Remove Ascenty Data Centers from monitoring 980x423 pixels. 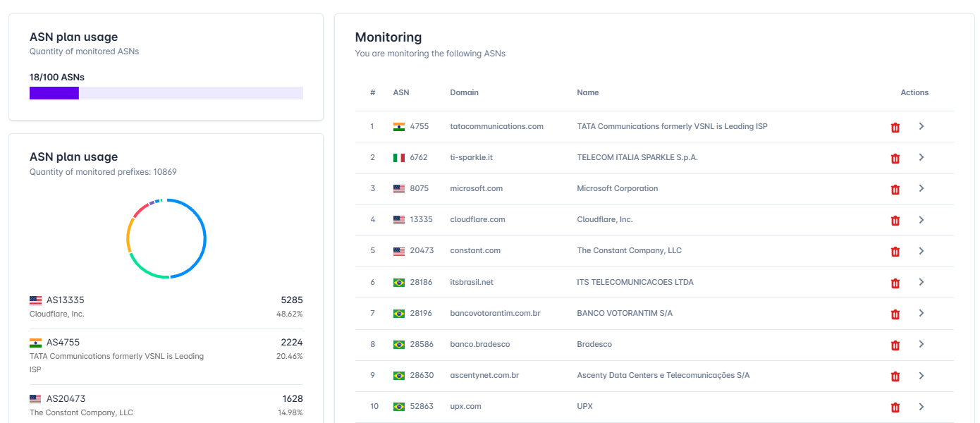pyautogui.click(x=895, y=376)
